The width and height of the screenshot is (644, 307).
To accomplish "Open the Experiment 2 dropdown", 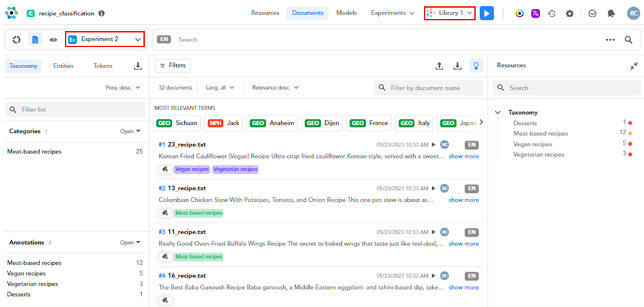I will [105, 39].
